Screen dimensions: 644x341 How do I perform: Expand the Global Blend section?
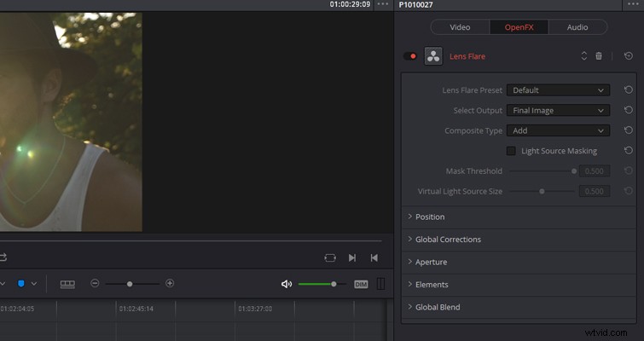pyautogui.click(x=519, y=307)
